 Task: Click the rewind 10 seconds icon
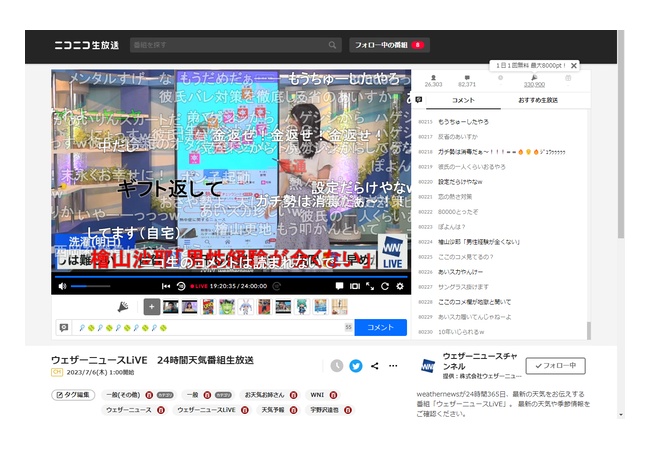(x=181, y=286)
